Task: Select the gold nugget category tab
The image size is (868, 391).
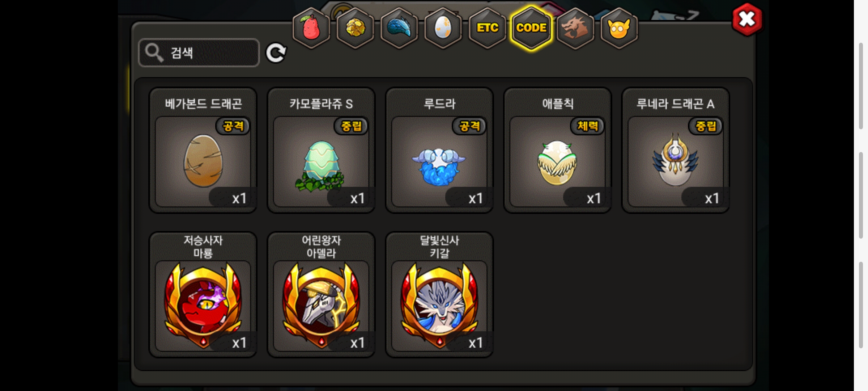Action: [x=355, y=28]
